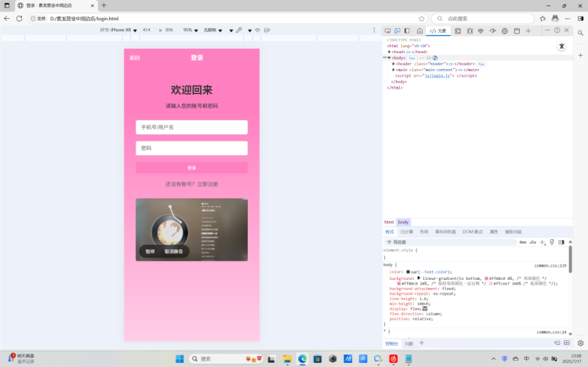Refresh the page with the reload icon
This screenshot has height=367, width=588.
[19, 18]
